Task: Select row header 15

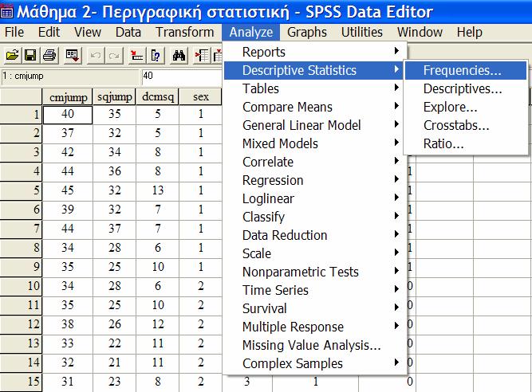Action: [x=21, y=382]
